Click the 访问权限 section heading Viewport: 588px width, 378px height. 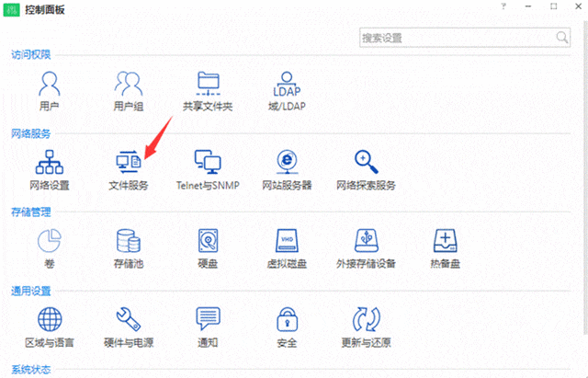click(x=30, y=55)
